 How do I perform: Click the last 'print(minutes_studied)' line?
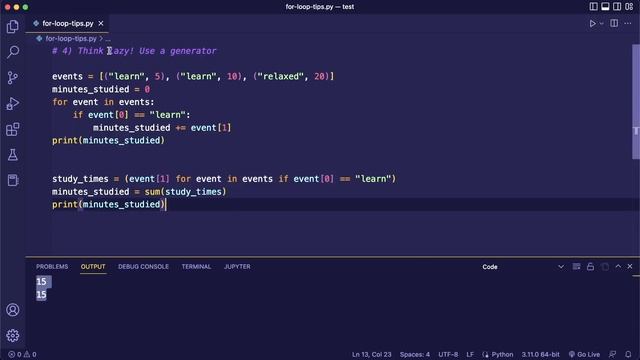pyautogui.click(x=108, y=204)
